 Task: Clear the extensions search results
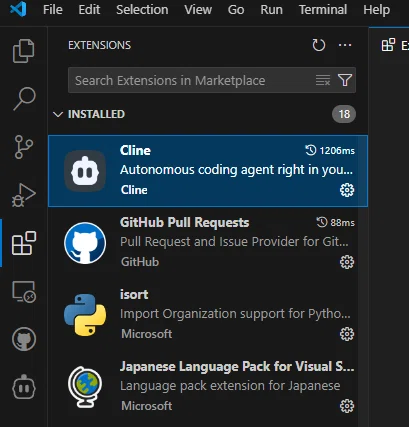(323, 80)
